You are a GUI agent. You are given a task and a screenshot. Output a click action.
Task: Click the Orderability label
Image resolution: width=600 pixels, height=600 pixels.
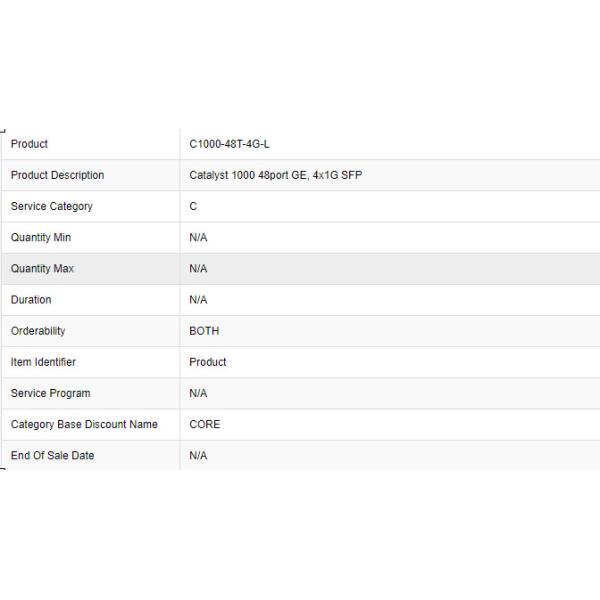38,331
